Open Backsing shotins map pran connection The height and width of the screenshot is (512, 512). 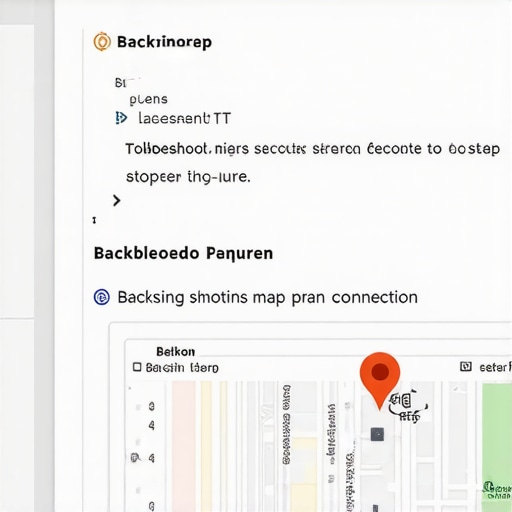268,297
